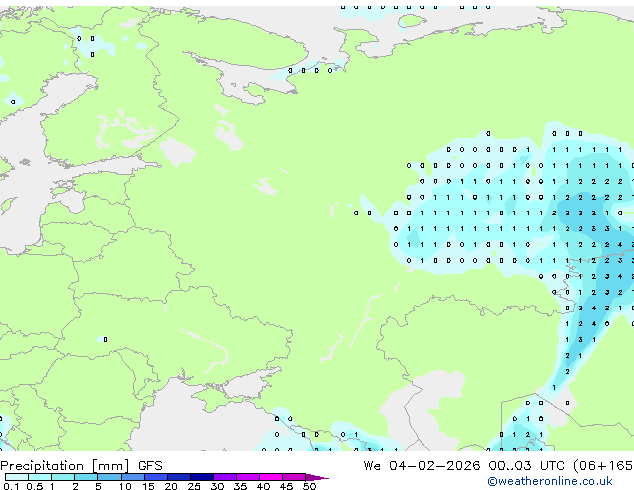Click the '(06+165' forecast run text
634x490 pixels.
(603, 466)
